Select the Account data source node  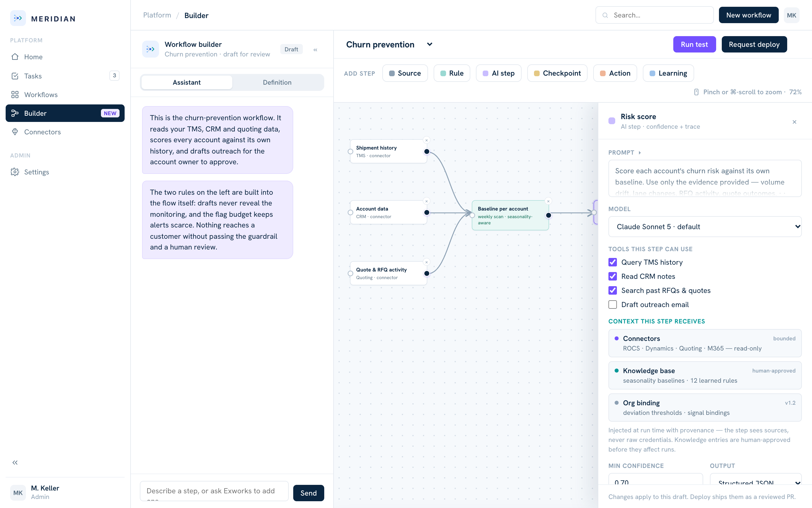388,213
